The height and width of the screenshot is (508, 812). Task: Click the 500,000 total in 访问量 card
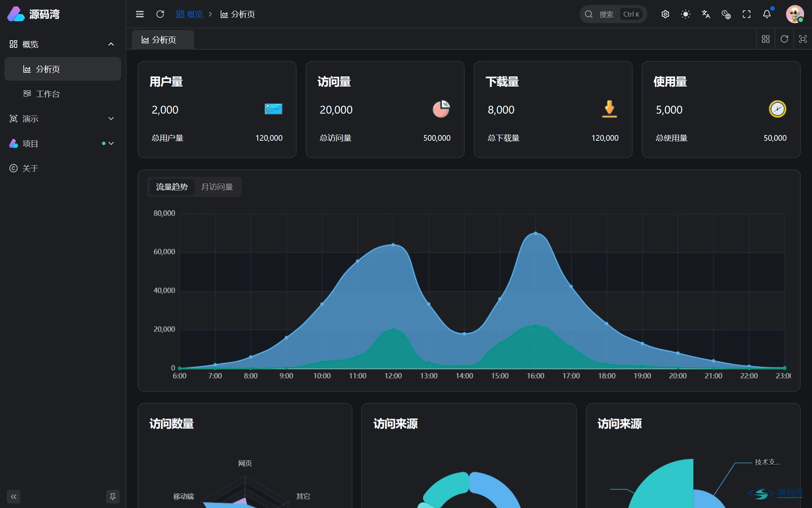pyautogui.click(x=437, y=138)
